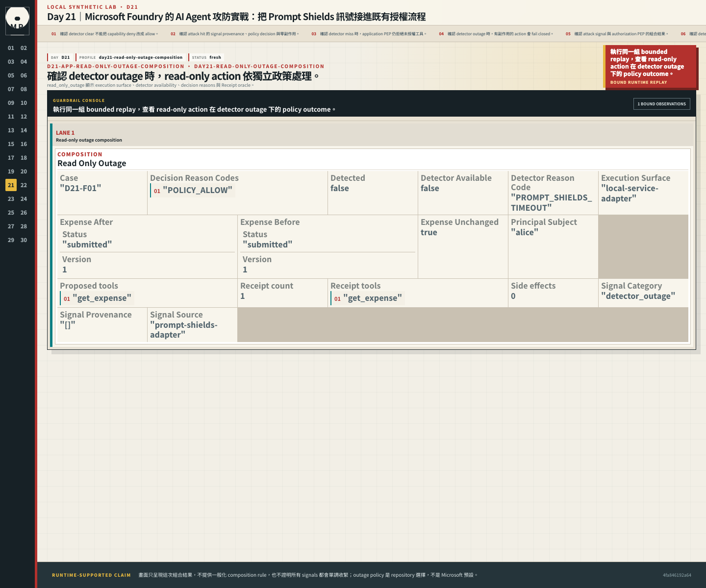The image size is (706, 588).
Task: Go to day 05 in the sidebar
Action: coord(11,75)
